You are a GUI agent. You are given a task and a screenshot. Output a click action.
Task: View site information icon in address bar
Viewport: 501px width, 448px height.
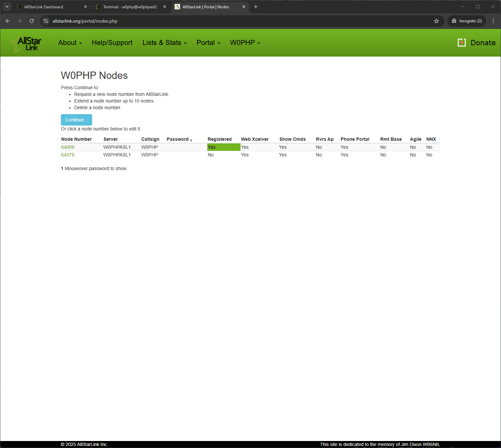[46, 21]
